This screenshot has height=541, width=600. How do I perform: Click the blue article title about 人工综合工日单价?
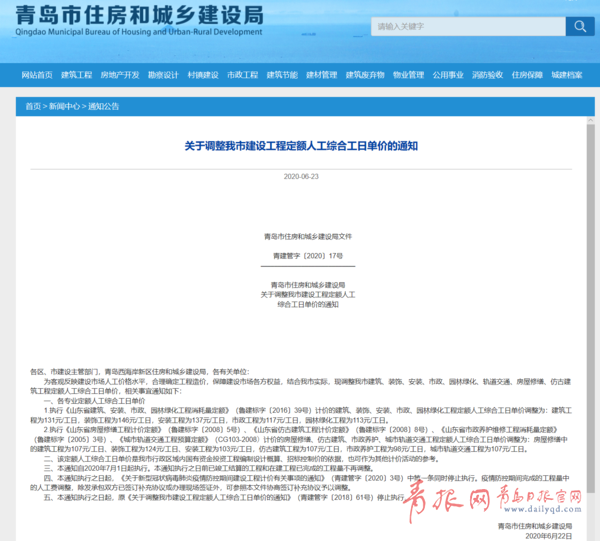point(301,146)
